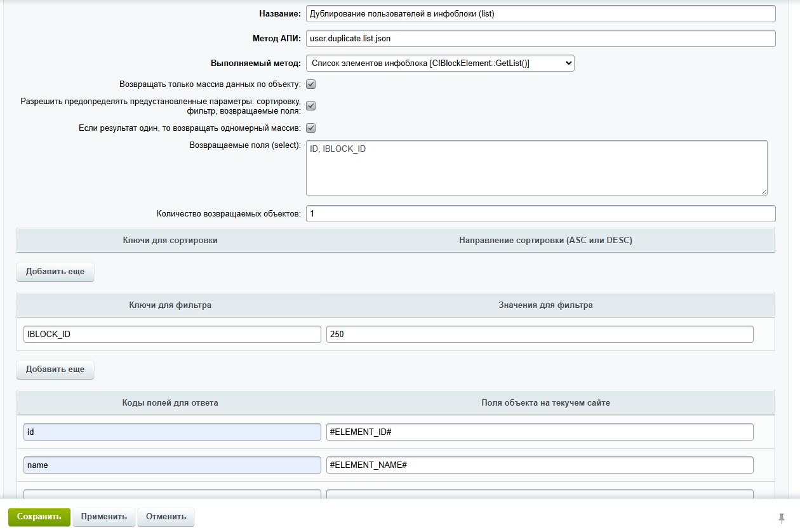
Task: Toggle 'Возвращать только массив данных по объекту' checkbox
Action: click(311, 84)
